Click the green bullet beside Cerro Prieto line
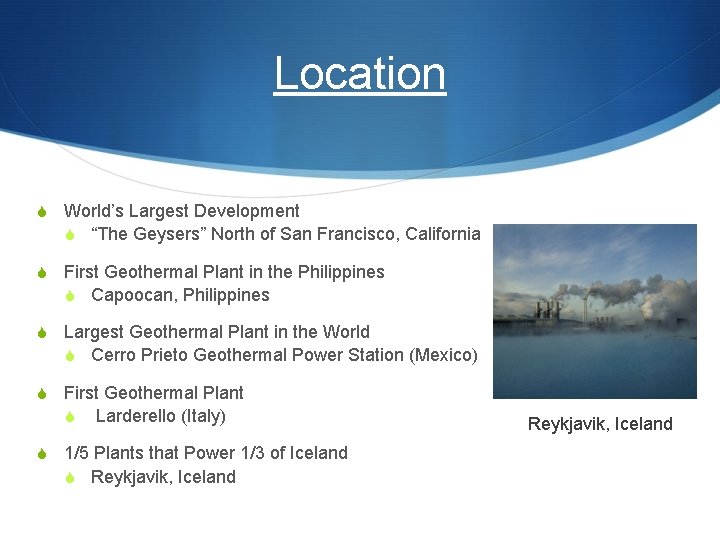Viewport: 720px width, 540px height. click(70, 356)
